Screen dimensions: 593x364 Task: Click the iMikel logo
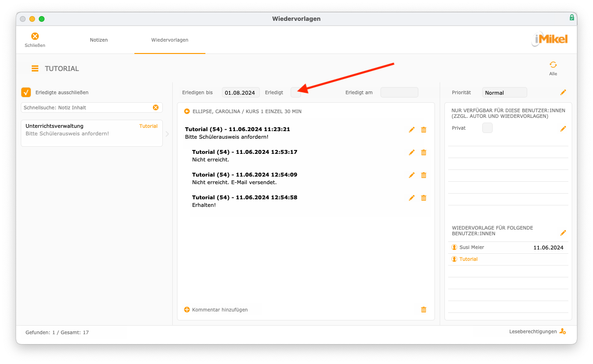click(x=549, y=39)
